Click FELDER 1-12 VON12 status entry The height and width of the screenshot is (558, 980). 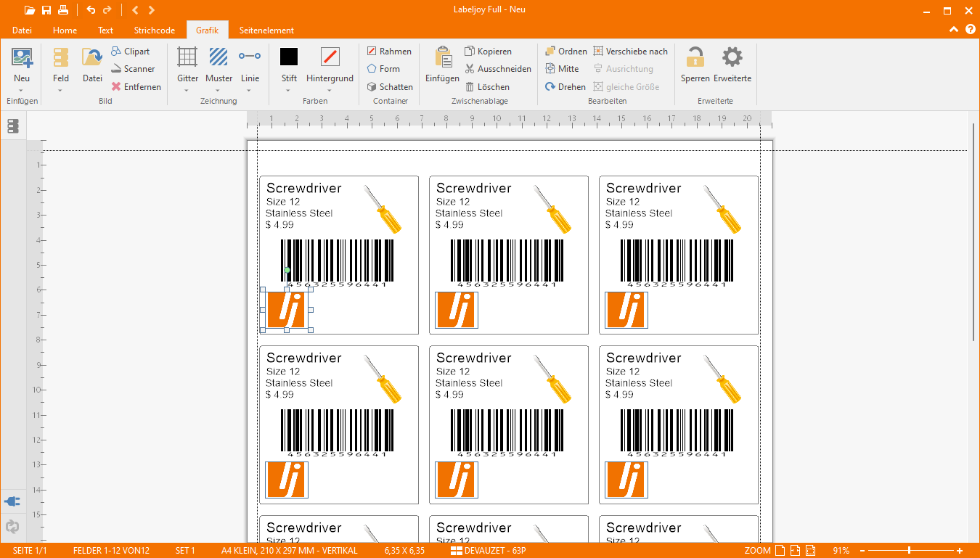click(111, 551)
